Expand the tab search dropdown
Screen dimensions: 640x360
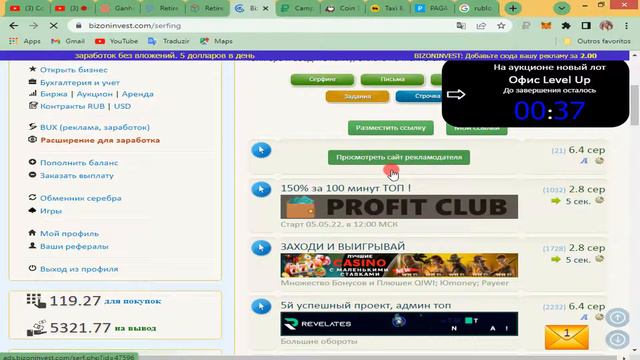pyautogui.click(x=562, y=8)
